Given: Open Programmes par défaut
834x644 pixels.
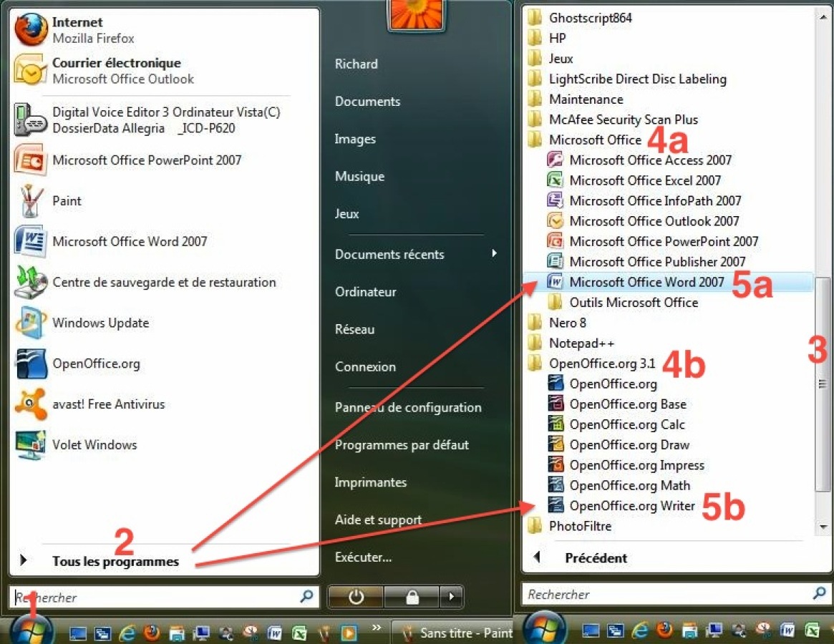Looking at the screenshot, I should 402,444.
